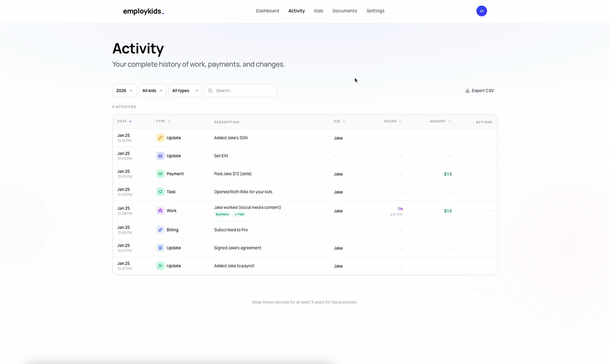The image size is (609, 364).
Task: Click the Business tag on work entry
Action: (x=222, y=215)
